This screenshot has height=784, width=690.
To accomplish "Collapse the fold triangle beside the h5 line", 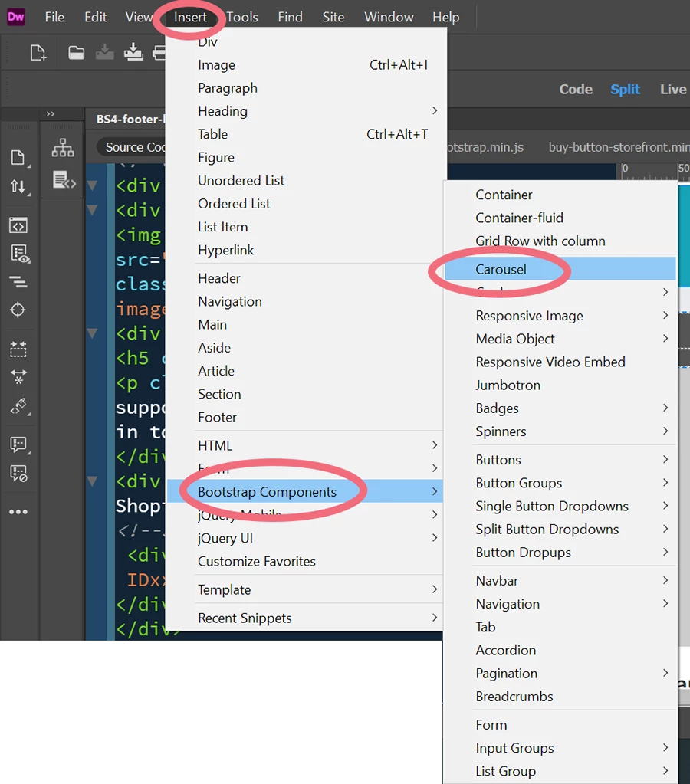I will tap(92, 333).
